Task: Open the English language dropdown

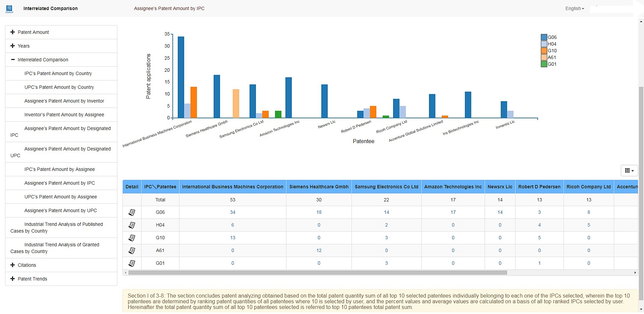Action: point(574,8)
